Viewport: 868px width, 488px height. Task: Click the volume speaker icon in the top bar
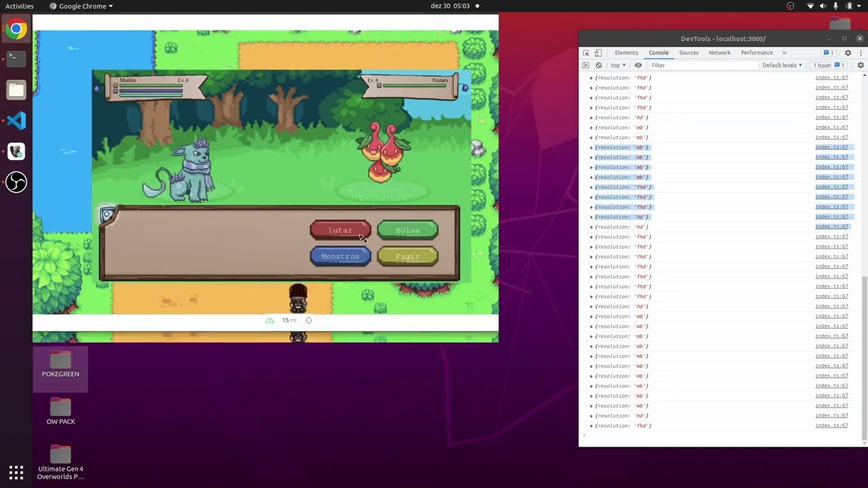[823, 6]
